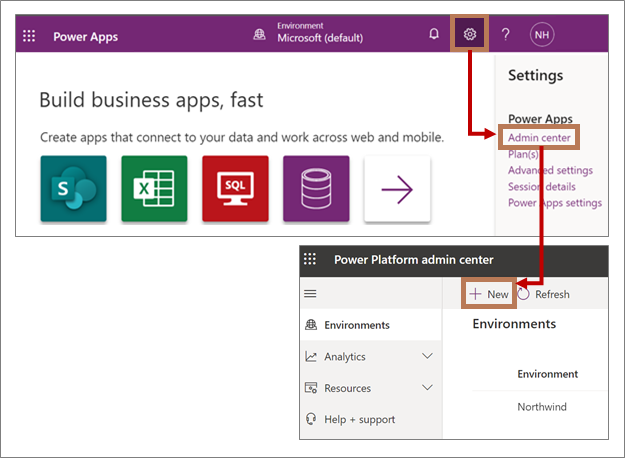
Task: Open the Plan(s) link in Settings
Action: (x=523, y=154)
